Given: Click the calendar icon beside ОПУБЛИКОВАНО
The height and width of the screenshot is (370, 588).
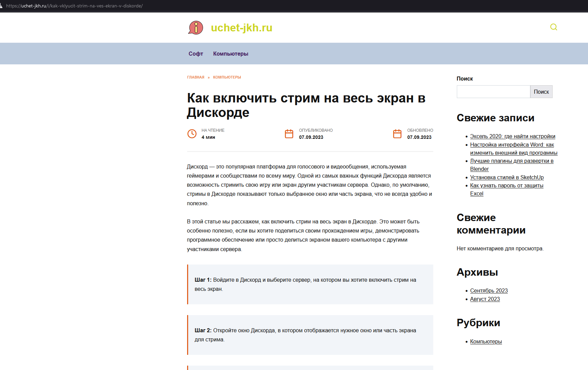Looking at the screenshot, I should (289, 134).
